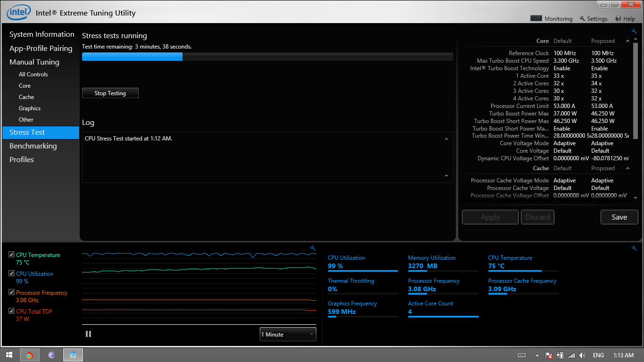Open the Profiles page
The image size is (644, 362).
coord(22,159)
